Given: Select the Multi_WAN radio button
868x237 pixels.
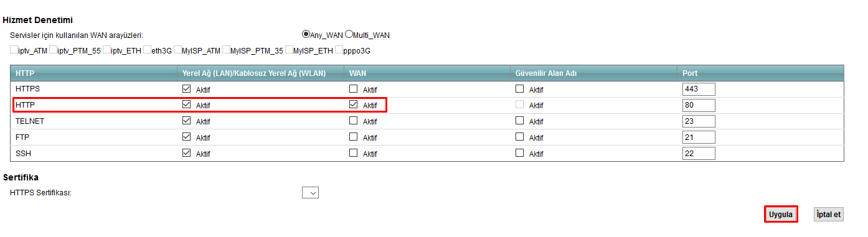Looking at the screenshot, I should [x=348, y=35].
